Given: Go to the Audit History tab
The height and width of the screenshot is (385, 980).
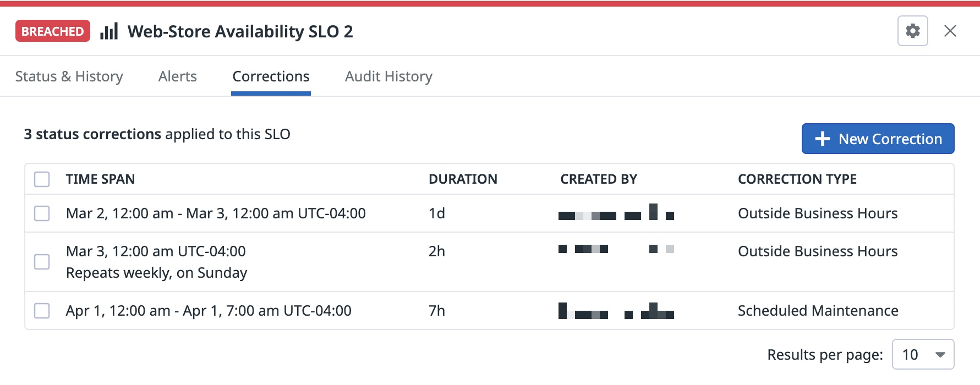Looking at the screenshot, I should (x=388, y=76).
